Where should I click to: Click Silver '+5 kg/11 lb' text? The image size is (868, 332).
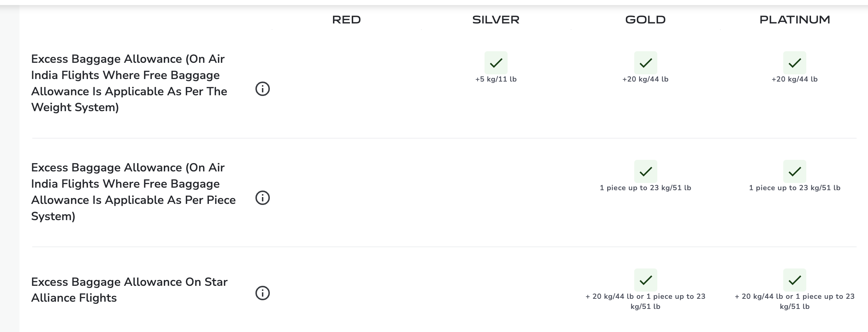496,79
